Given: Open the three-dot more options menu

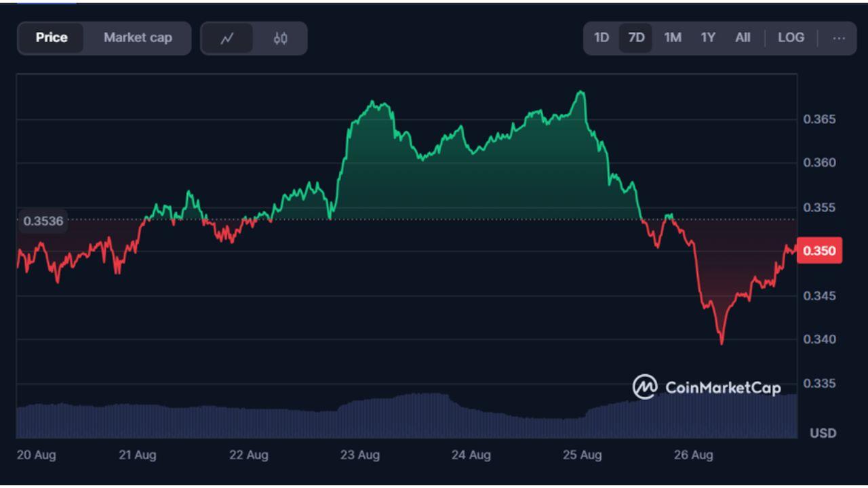Looking at the screenshot, I should [x=839, y=38].
